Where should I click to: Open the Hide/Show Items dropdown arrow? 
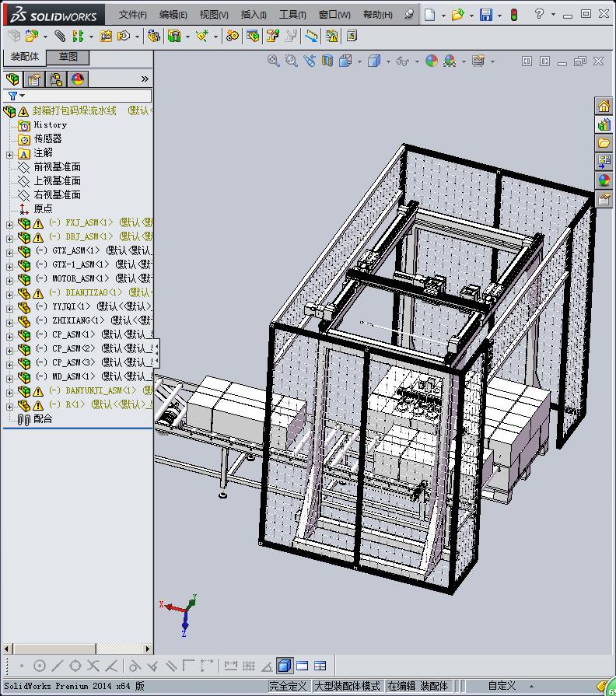click(417, 61)
